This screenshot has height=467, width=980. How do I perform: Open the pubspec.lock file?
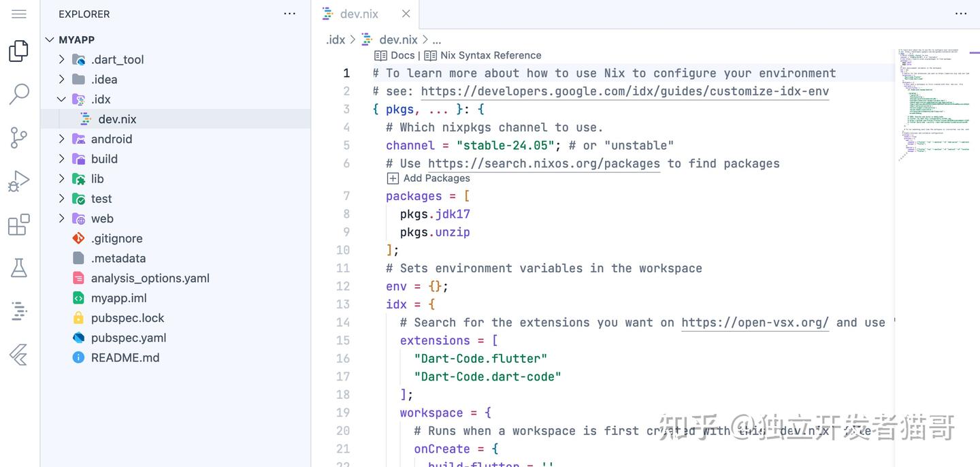(x=176, y=318)
